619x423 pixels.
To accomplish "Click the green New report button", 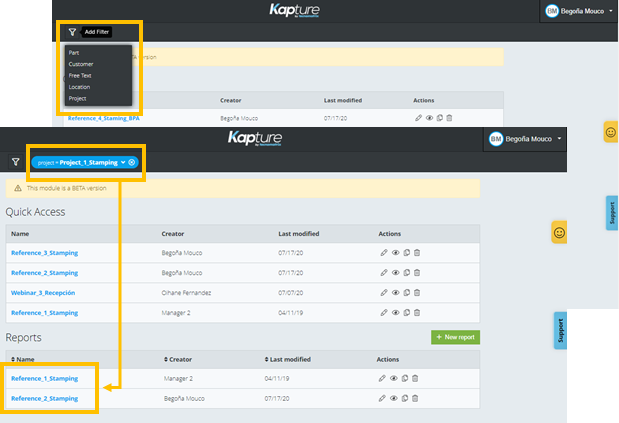I will click(456, 337).
